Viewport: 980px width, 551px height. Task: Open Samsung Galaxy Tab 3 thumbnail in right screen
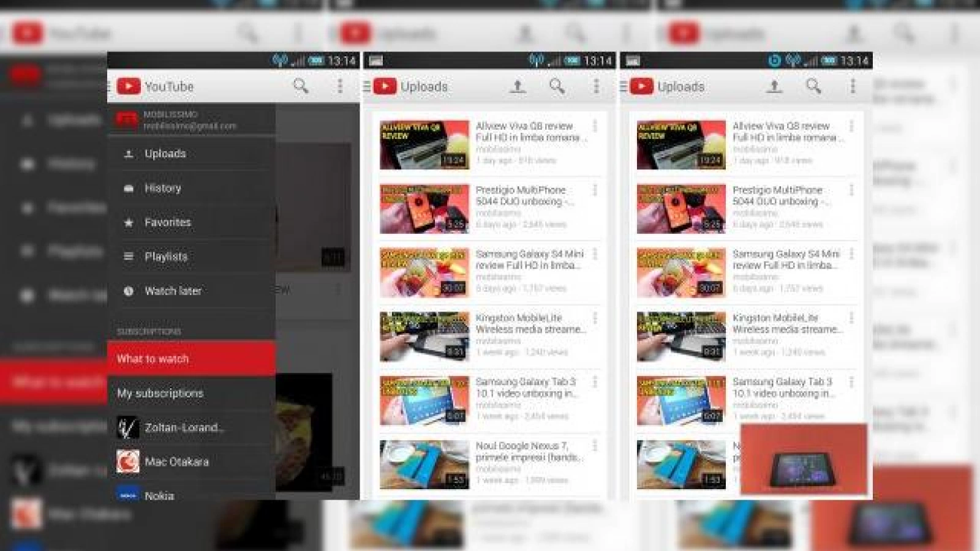click(681, 400)
